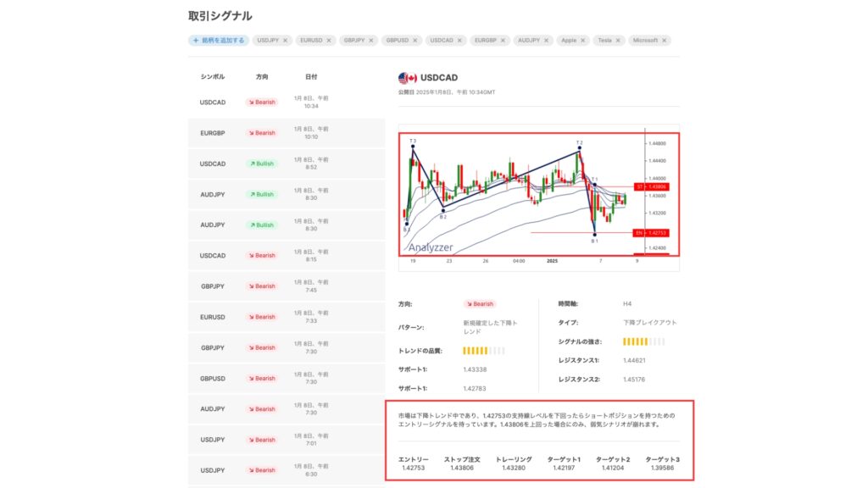Click the 方向 column header
The image size is (868, 488).
[x=262, y=76]
